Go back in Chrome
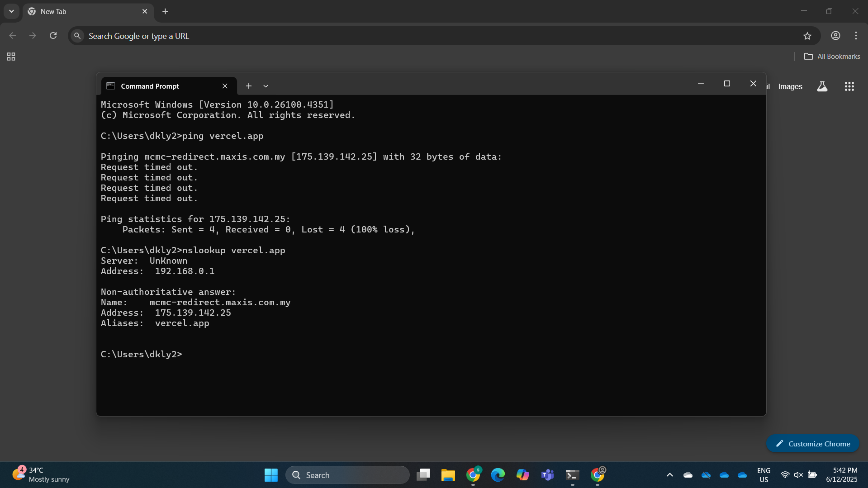Viewport: 868px width, 488px height. 13,36
